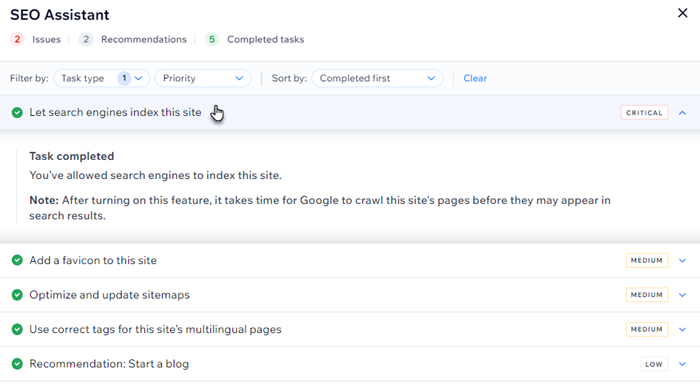Open the Task type filter dropdown
This screenshot has width=700, height=388.
[101, 78]
